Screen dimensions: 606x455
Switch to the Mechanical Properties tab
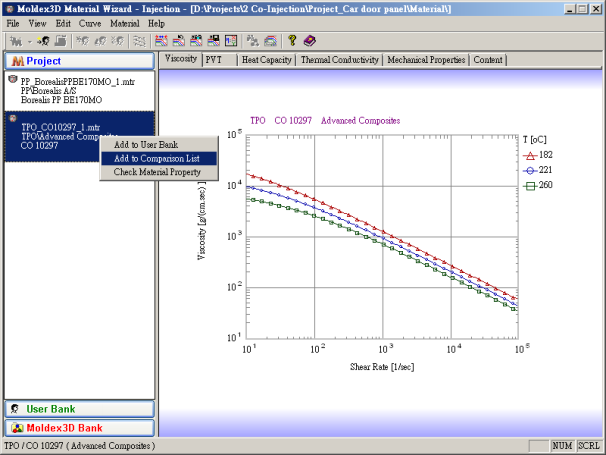(x=426, y=60)
